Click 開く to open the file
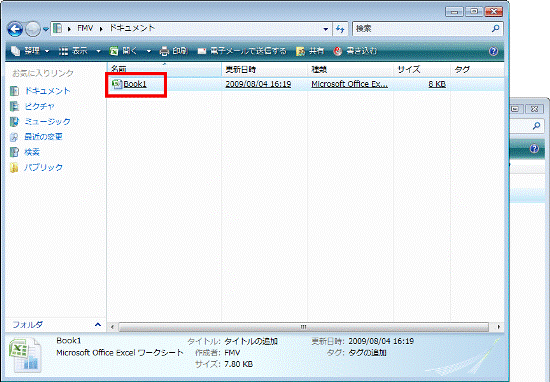Image resolution: width=550 pixels, height=382 pixels. coord(124,52)
